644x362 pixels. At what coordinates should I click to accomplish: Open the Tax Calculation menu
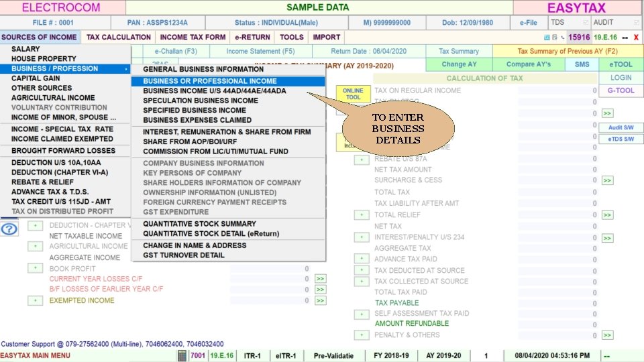(118, 38)
